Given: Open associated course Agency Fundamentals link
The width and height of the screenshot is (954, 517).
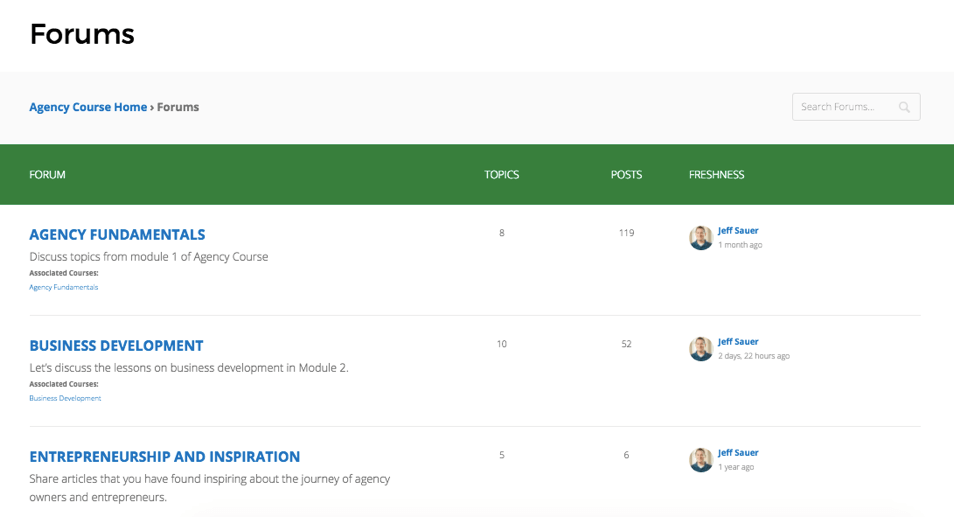Looking at the screenshot, I should tap(63, 287).
